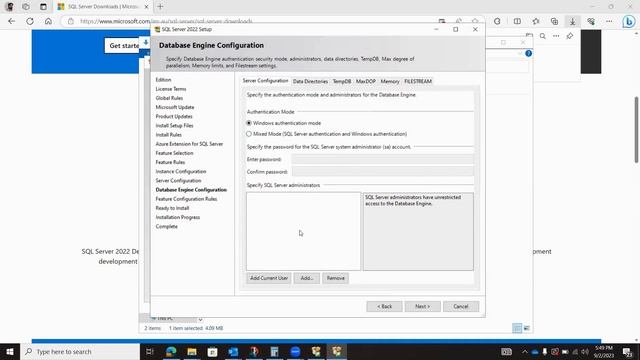Screen dimensions: 640x360
Task: Click Microsoft Update step
Action: click(175, 107)
